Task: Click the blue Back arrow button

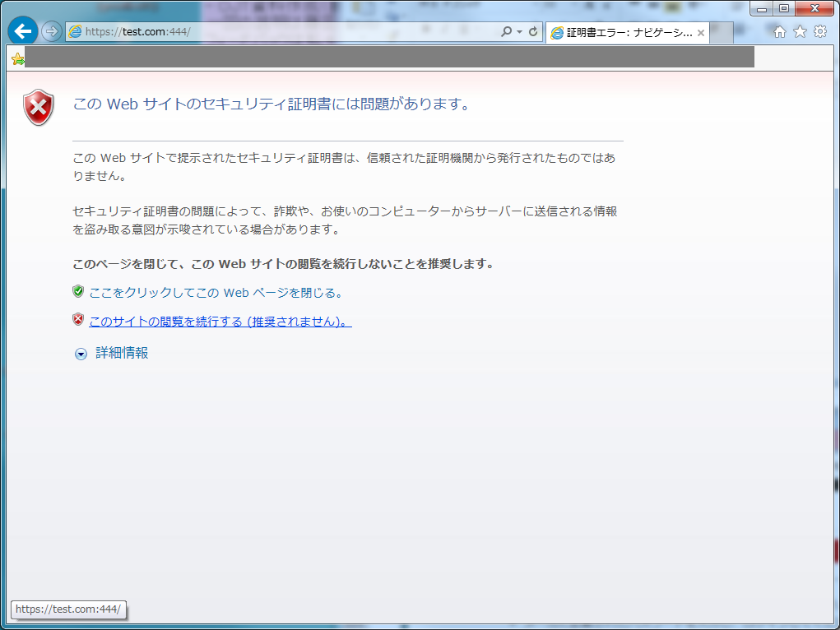Action: [23, 31]
